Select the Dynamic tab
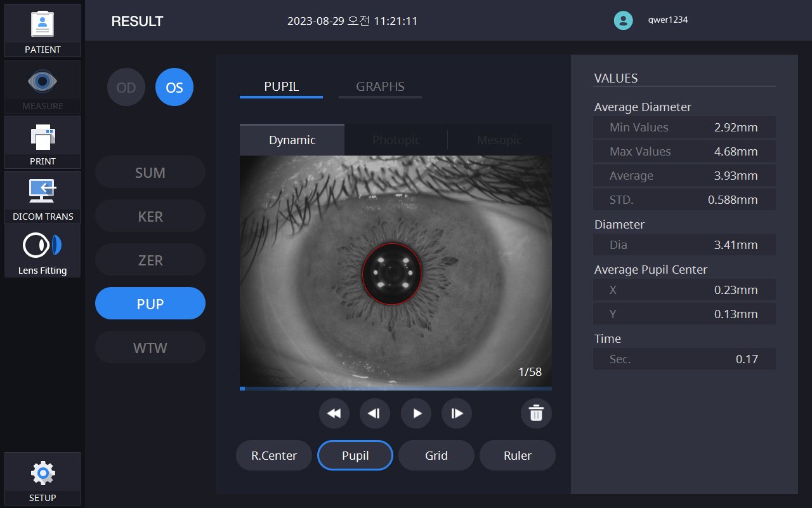Screen dimensions: 812x508 click(x=292, y=140)
